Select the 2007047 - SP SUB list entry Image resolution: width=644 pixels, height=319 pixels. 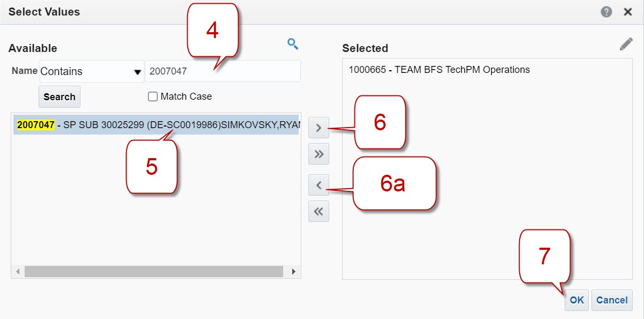pyautogui.click(x=156, y=125)
